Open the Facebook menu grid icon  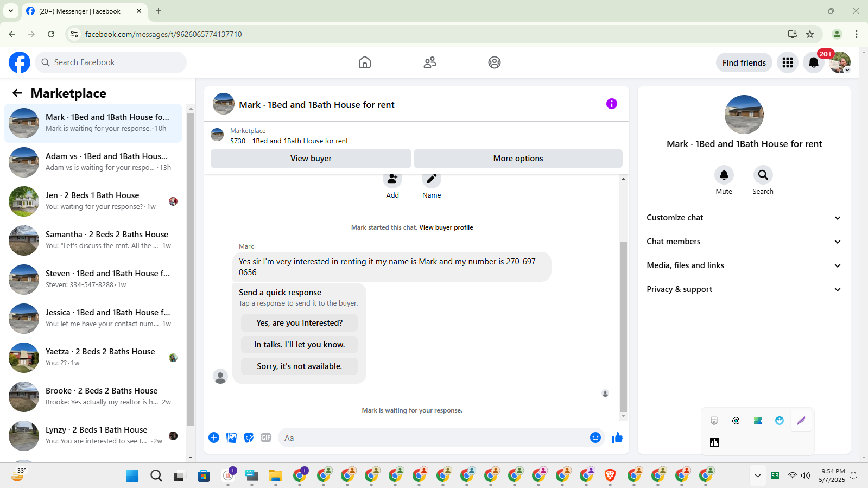(788, 62)
